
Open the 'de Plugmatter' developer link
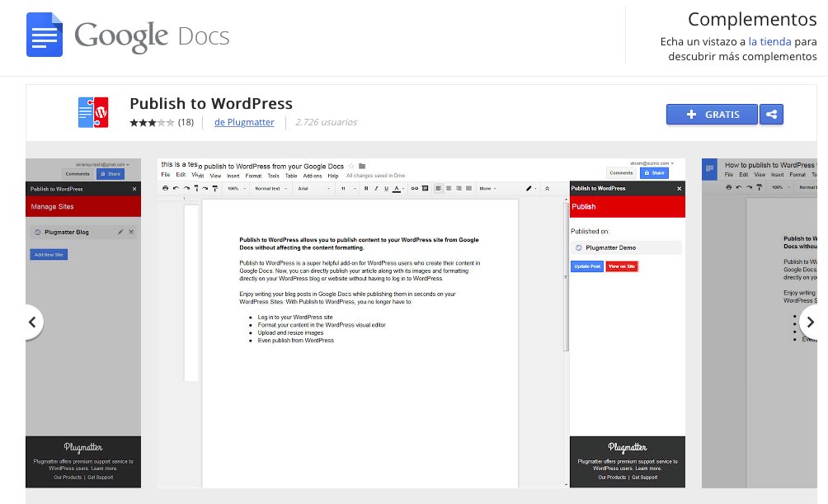point(244,122)
